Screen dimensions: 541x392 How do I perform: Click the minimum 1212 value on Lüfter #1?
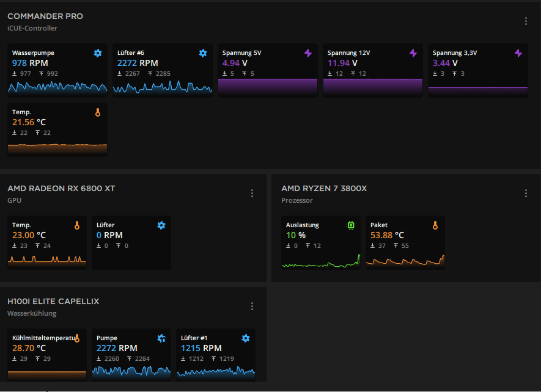pyautogui.click(x=196, y=359)
